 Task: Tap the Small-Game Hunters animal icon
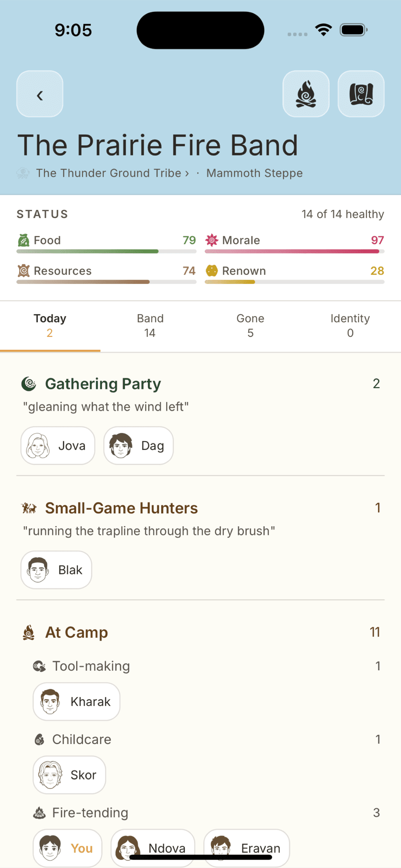pyautogui.click(x=29, y=508)
